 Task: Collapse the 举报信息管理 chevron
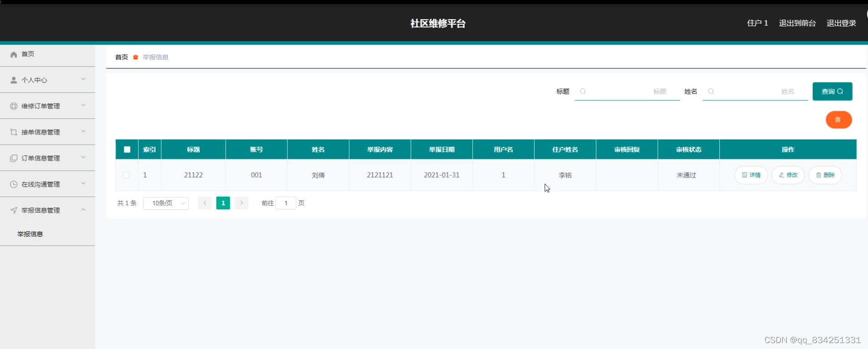click(83, 209)
